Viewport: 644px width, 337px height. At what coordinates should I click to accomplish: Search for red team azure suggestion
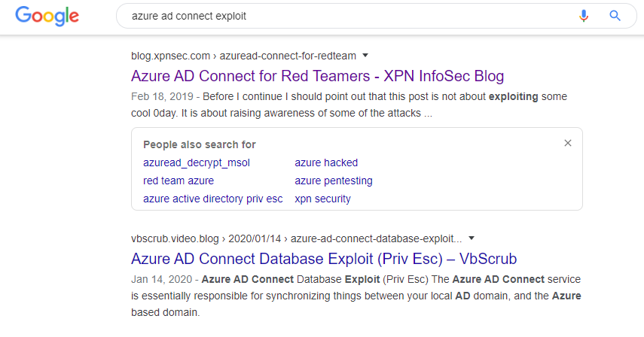(179, 181)
